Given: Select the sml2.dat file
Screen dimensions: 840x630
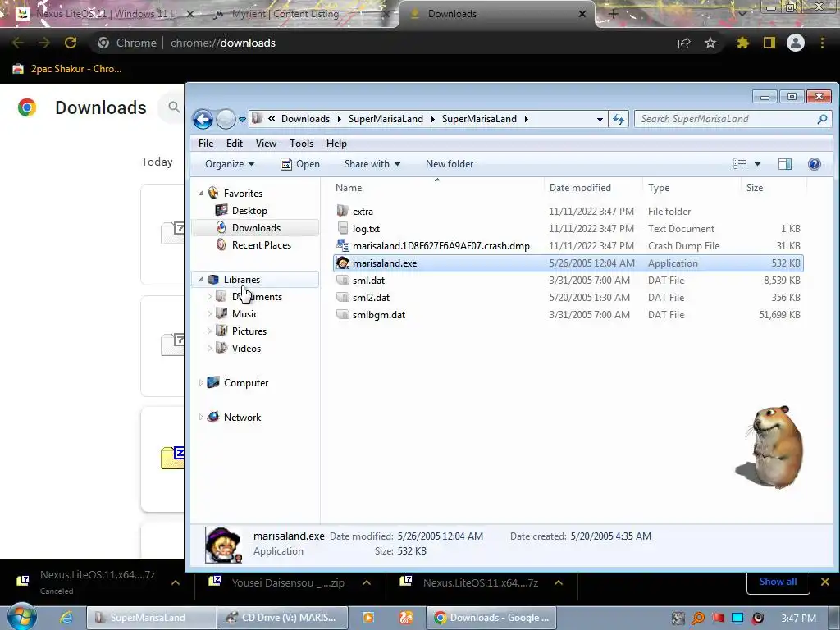Looking at the screenshot, I should (371, 297).
